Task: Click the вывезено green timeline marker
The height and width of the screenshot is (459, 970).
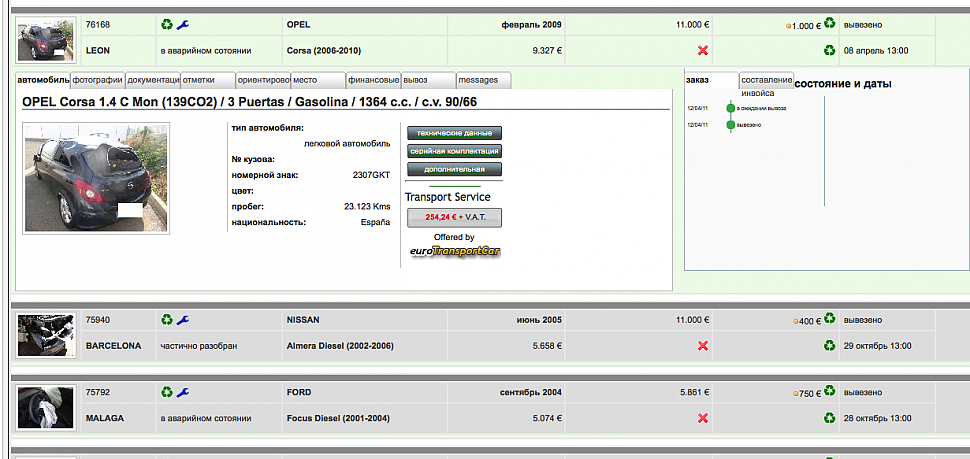Action: [x=730, y=125]
